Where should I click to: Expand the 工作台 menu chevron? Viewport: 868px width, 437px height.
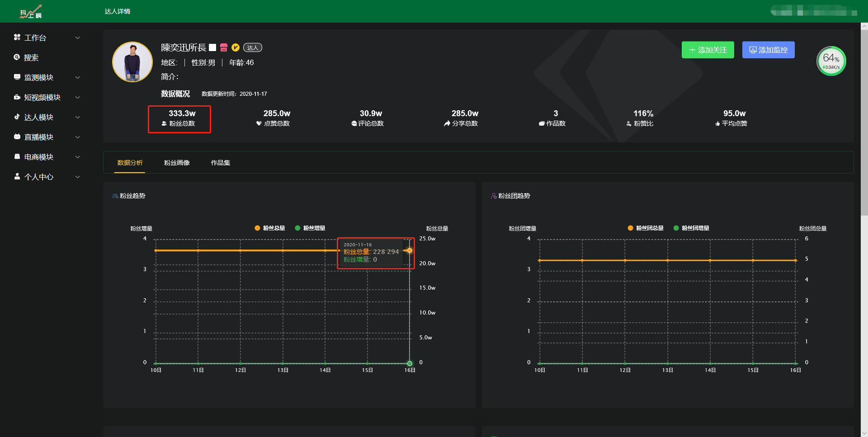point(78,38)
